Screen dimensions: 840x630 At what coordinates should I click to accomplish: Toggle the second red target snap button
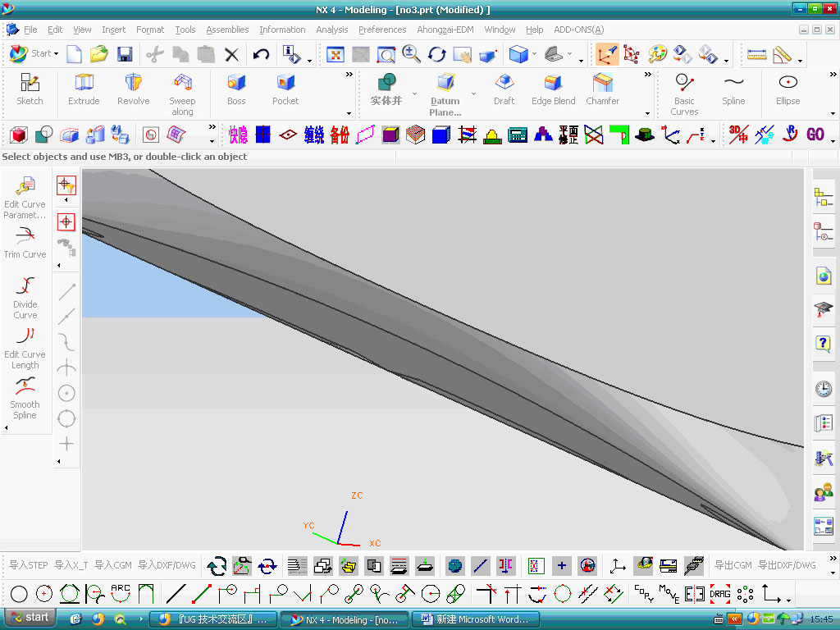(x=66, y=221)
